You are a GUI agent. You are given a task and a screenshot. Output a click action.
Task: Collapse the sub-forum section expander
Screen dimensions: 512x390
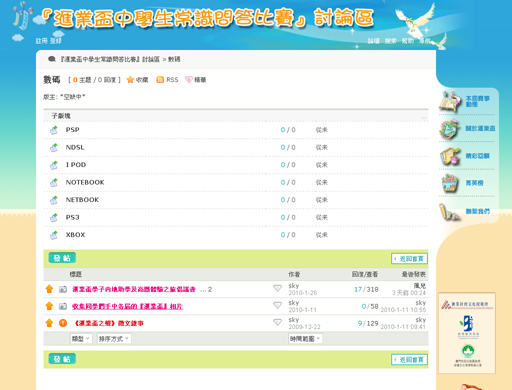tap(424, 118)
